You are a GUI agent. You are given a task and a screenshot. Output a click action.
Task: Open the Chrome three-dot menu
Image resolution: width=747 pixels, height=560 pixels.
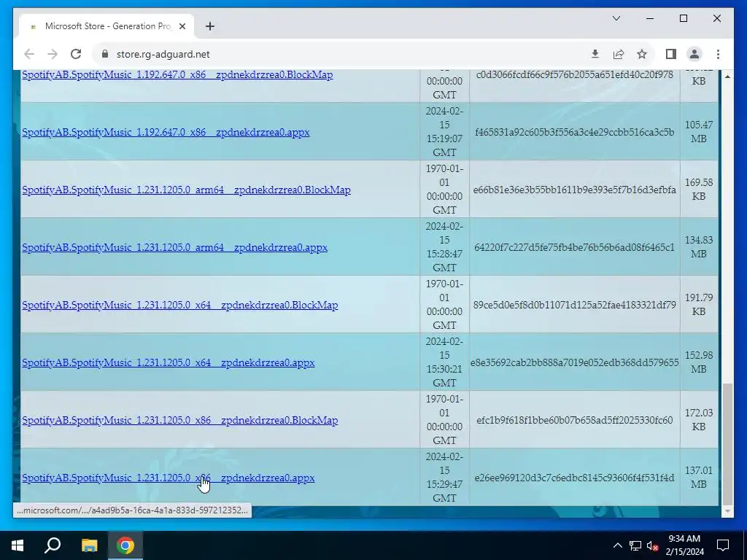pyautogui.click(x=718, y=54)
